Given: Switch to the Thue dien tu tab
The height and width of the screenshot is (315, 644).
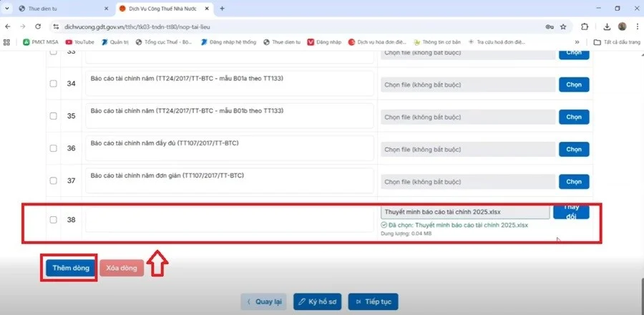Looking at the screenshot, I should click(x=61, y=9).
